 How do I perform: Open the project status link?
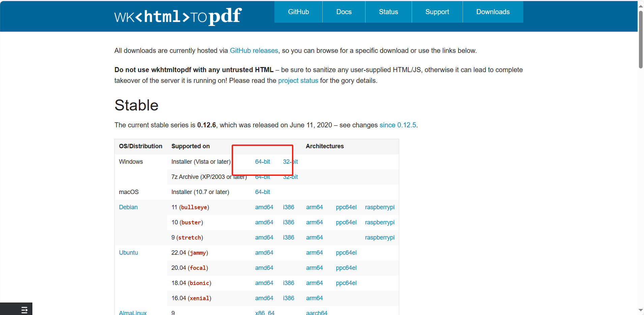[x=298, y=81]
